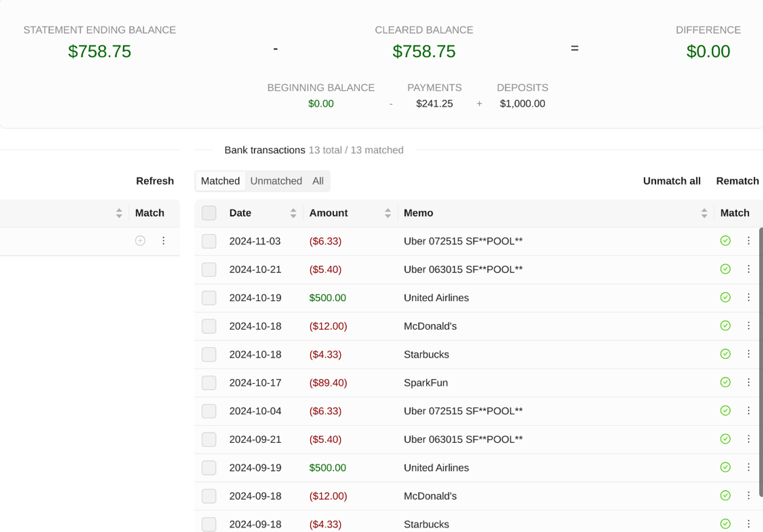Click matched checkmark for 2024-10-19 United Airlines
The width and height of the screenshot is (763, 532).
(725, 297)
